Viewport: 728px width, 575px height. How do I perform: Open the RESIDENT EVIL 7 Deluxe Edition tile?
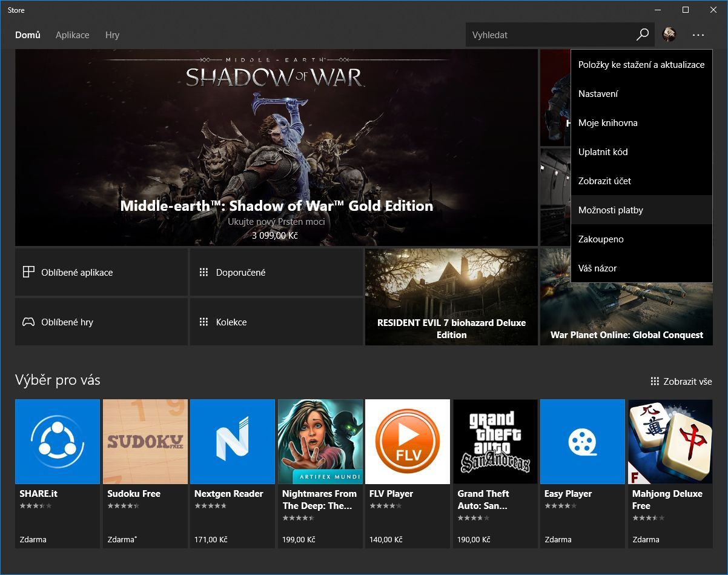pos(451,296)
